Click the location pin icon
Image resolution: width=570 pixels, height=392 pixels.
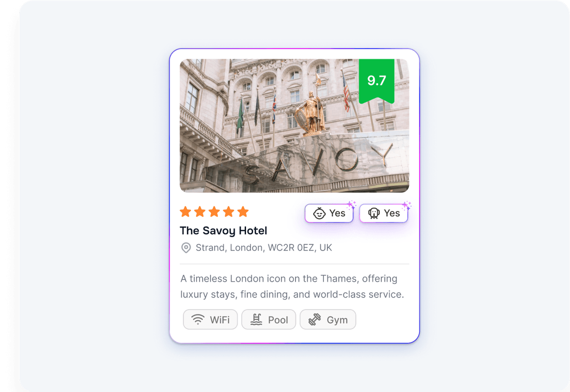click(x=186, y=248)
